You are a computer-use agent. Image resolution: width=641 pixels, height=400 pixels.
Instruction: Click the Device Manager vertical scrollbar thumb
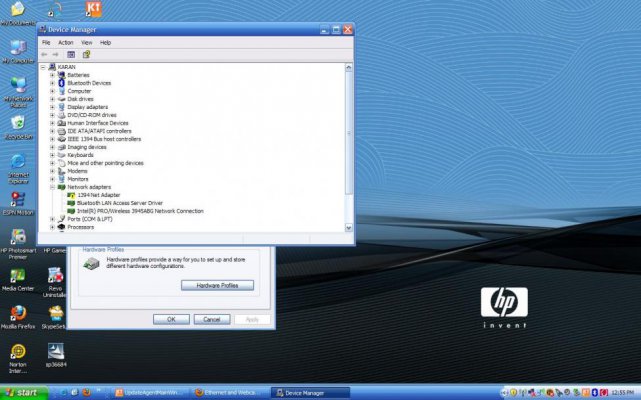tap(349, 133)
